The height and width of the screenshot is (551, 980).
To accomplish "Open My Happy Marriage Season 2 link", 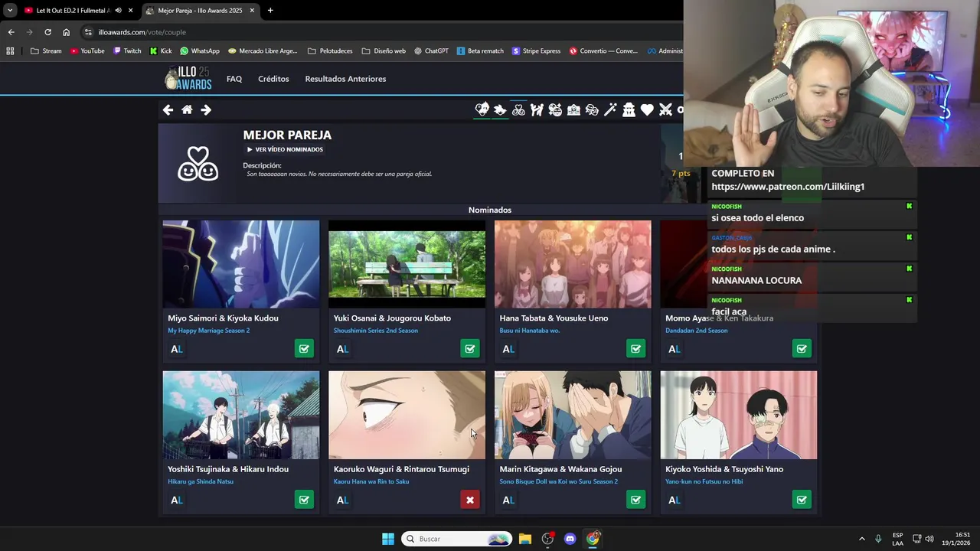I will pos(208,331).
